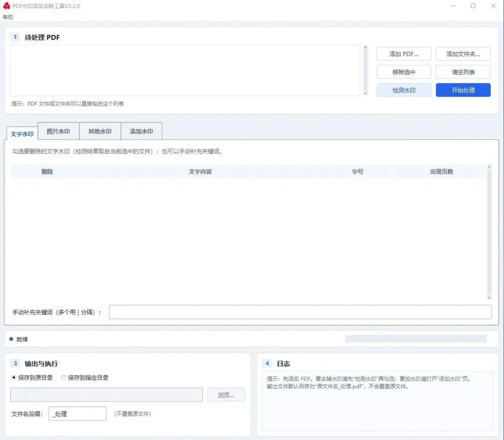Click the 输出与执行 section heading
Screen dimensions: 504x440
[x=41, y=364]
